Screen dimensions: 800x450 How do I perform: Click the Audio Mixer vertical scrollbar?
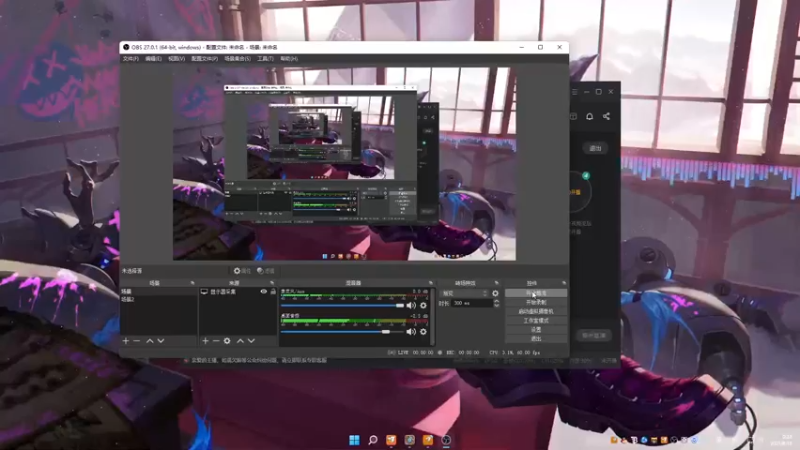(433, 316)
